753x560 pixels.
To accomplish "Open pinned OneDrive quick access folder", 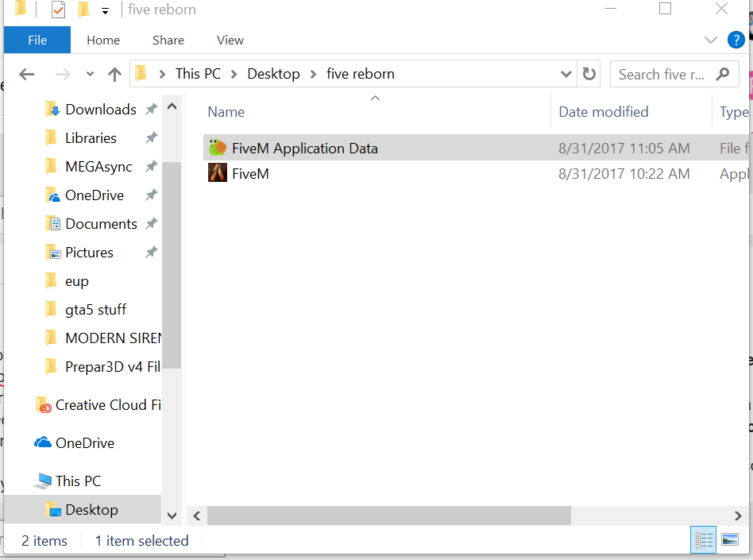I will pos(95,195).
